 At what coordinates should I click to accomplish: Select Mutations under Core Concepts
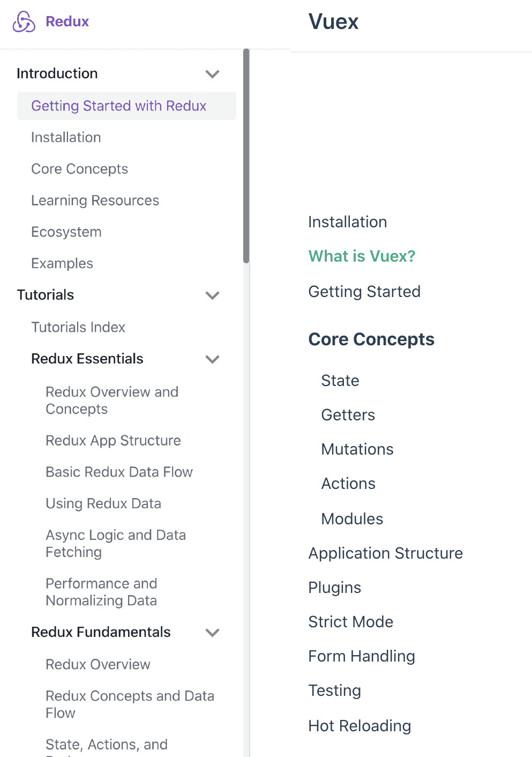pos(357,449)
